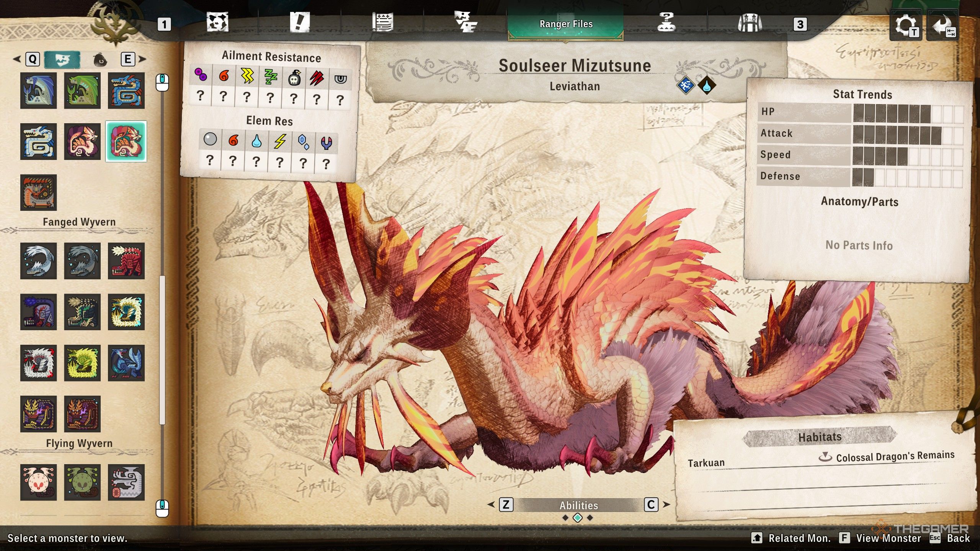The height and width of the screenshot is (551, 980).
Task: Select the pink Mizutsune monster icon
Action: click(82, 141)
